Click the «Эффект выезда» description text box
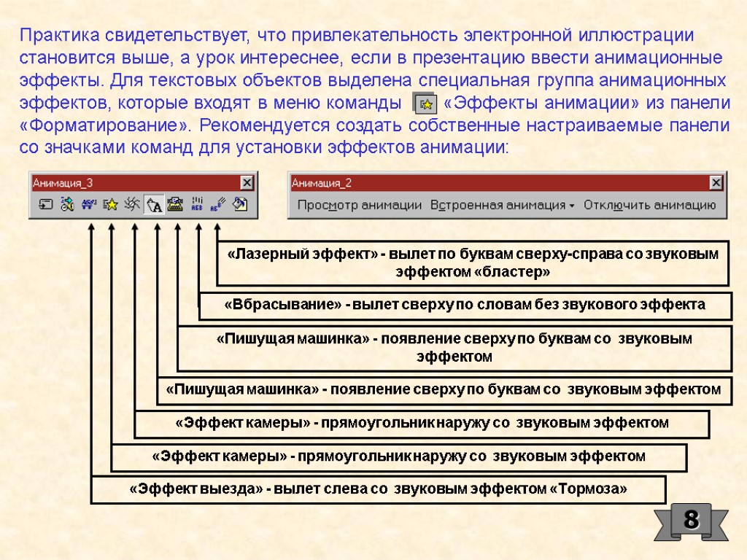The width and height of the screenshot is (747, 560). point(379,489)
